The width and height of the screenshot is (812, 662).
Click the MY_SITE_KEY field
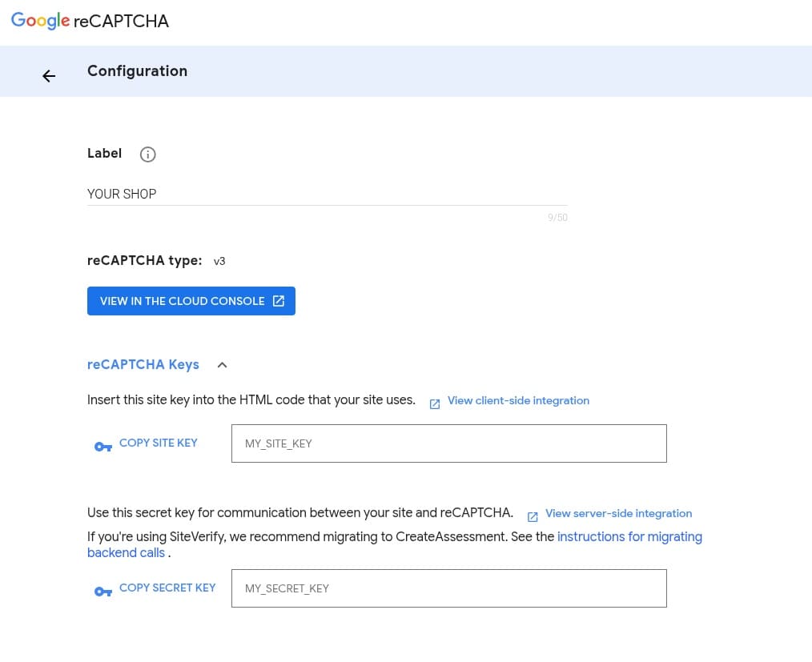(449, 443)
